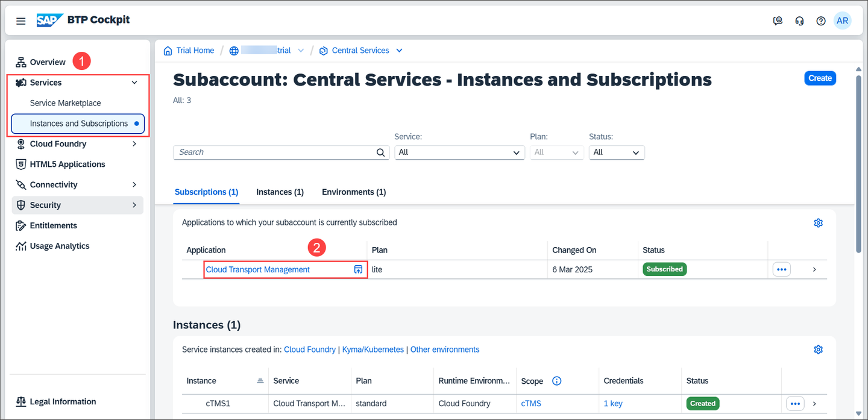Screen dimensions: 868x420
Task: Expand the Security navigation section
Action: [x=134, y=205]
